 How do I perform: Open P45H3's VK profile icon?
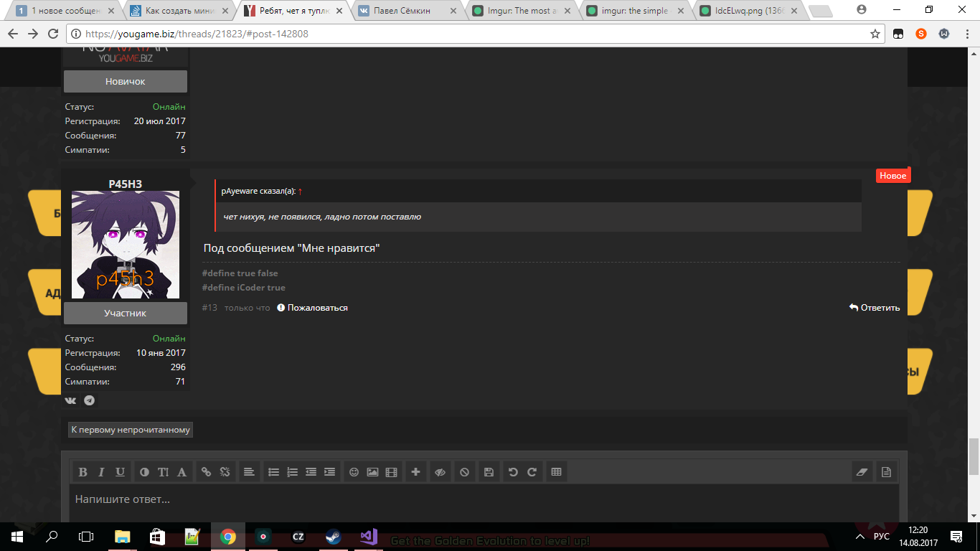coord(71,400)
